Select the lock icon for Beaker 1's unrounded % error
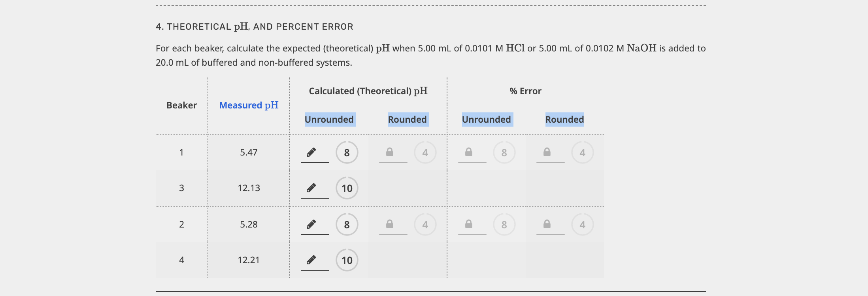The image size is (868, 296). [469, 151]
